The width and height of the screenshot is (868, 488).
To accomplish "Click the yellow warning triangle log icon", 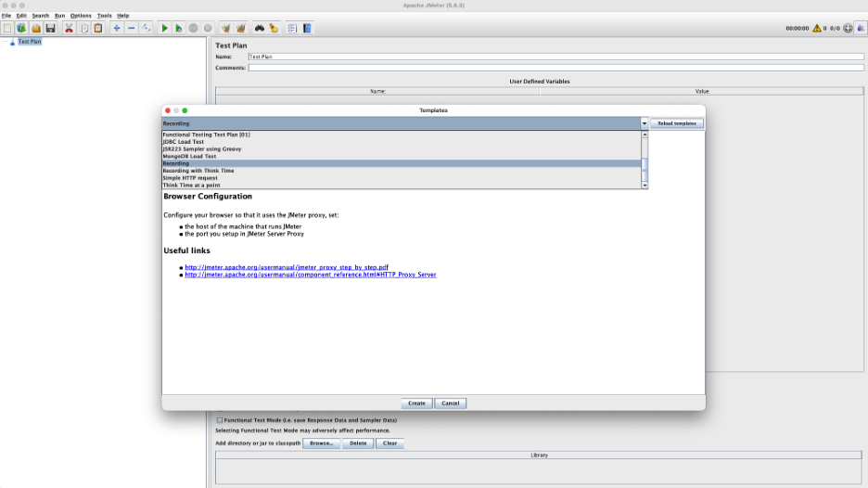I will tap(816, 28).
